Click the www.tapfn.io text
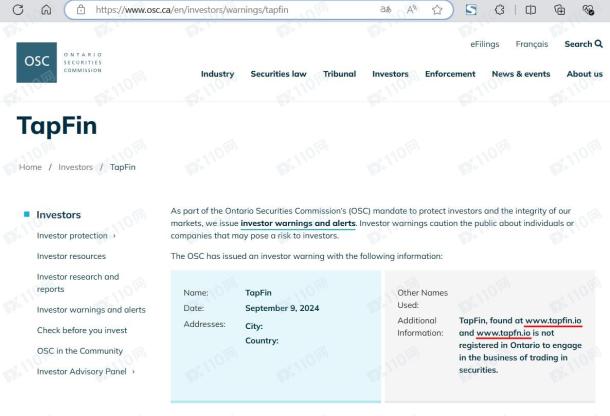The image size is (610, 416). pos(503,333)
